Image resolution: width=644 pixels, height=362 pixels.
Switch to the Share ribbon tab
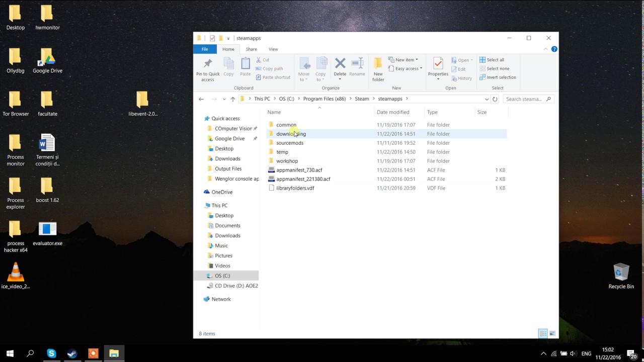[x=251, y=49]
